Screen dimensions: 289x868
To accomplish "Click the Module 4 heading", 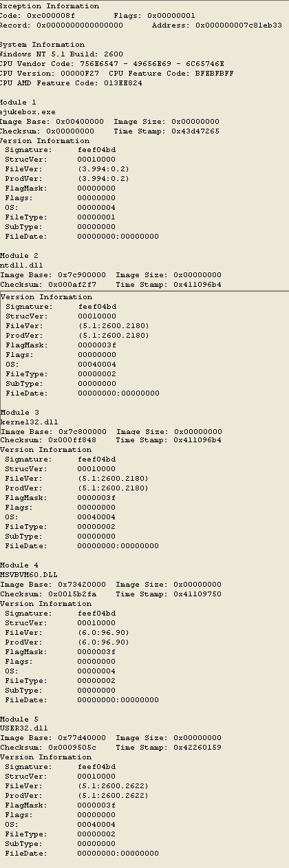I will point(19,565).
